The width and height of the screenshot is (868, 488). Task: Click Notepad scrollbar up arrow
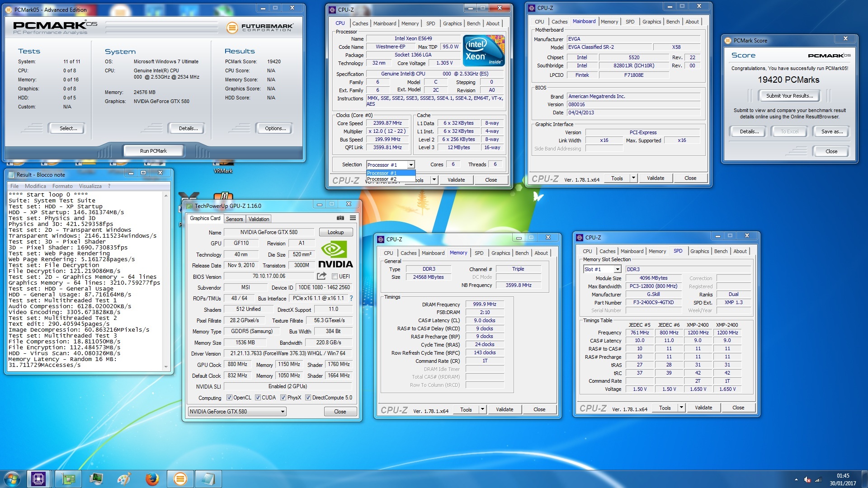[x=166, y=195]
